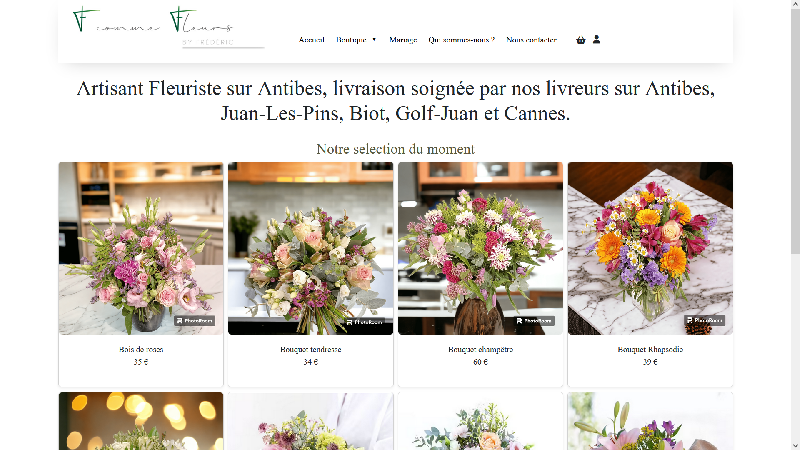Click the Artisant Fleuriste sur Antibes headline
The height and width of the screenshot is (450, 800).
click(395, 101)
